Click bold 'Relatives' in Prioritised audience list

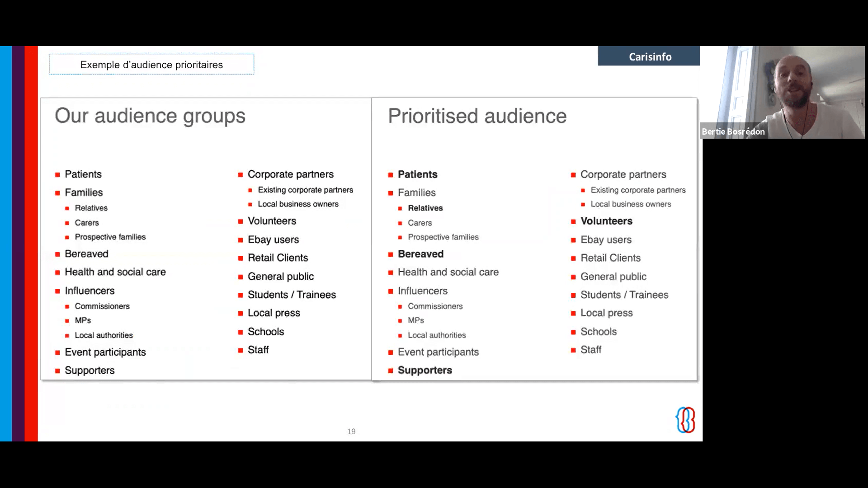pos(425,208)
